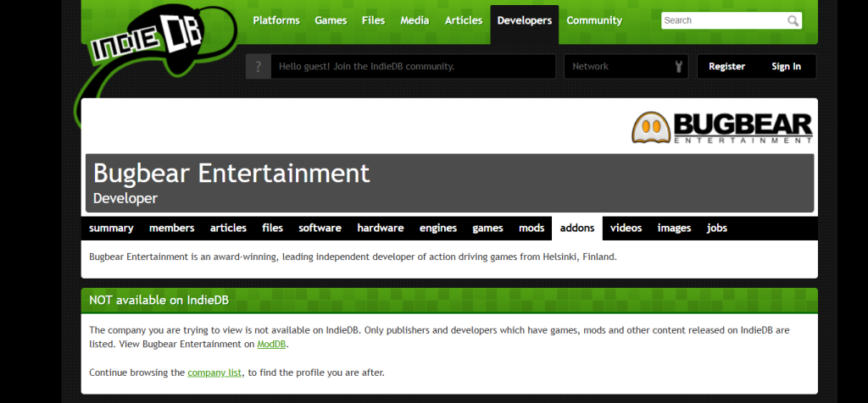The width and height of the screenshot is (868, 403).
Task: Open the Platforms menu
Action: 276,20
